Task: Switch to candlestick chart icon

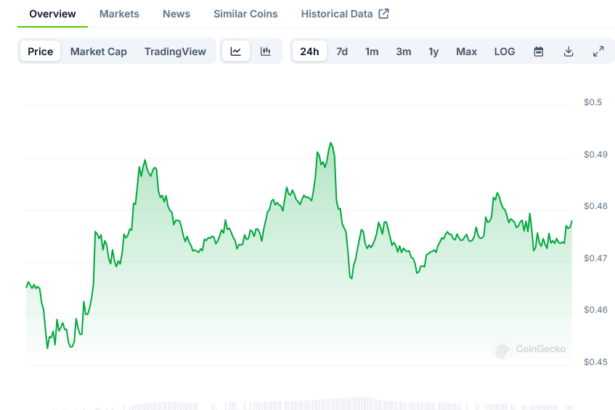Action: pos(265,51)
